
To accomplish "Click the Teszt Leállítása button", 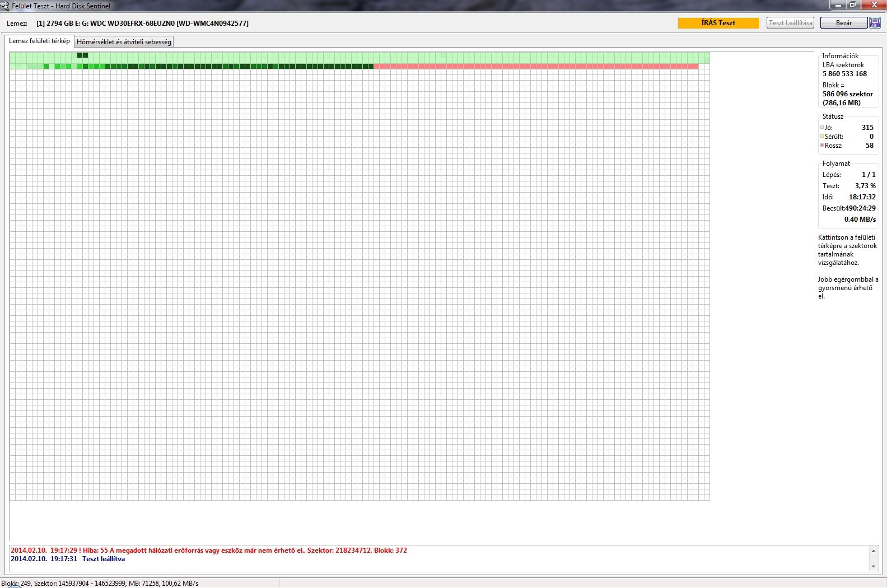I will (x=790, y=23).
